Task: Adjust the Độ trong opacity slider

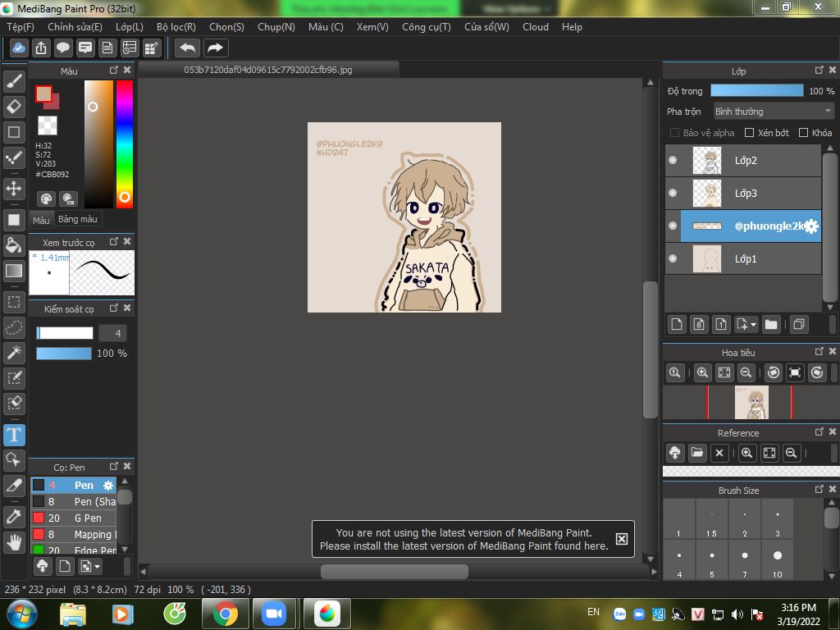Action: pyautogui.click(x=757, y=90)
